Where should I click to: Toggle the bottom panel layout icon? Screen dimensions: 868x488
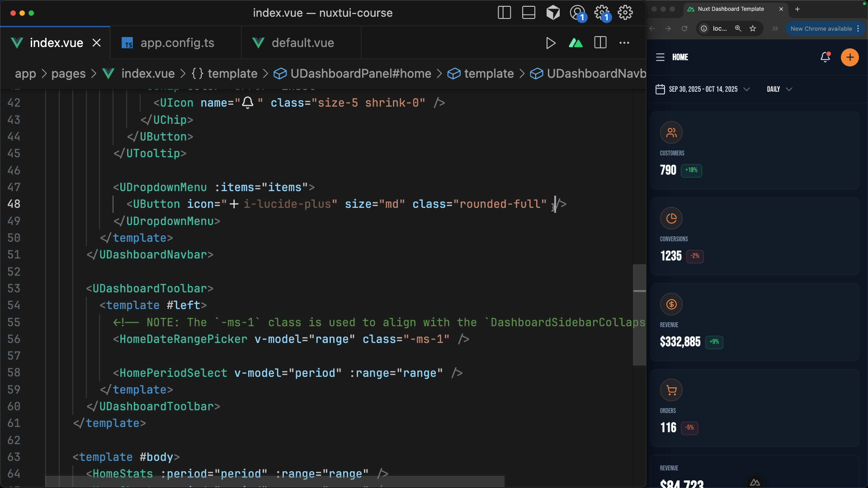528,13
